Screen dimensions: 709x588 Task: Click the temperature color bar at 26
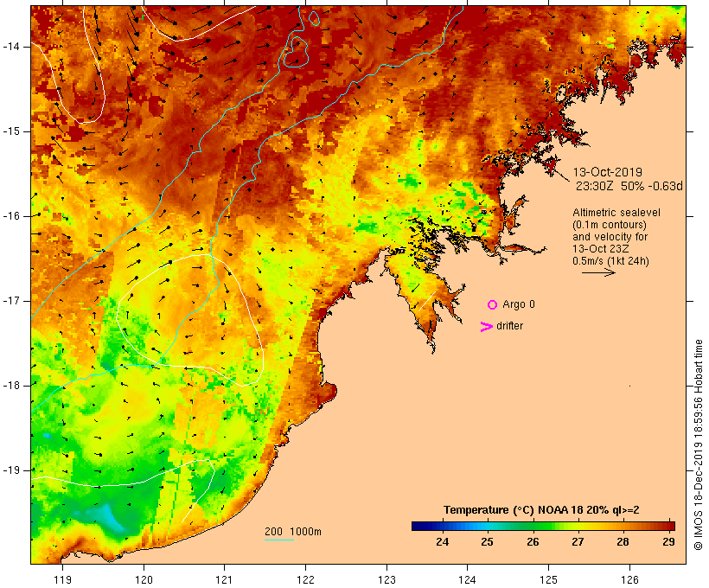pos(533,526)
